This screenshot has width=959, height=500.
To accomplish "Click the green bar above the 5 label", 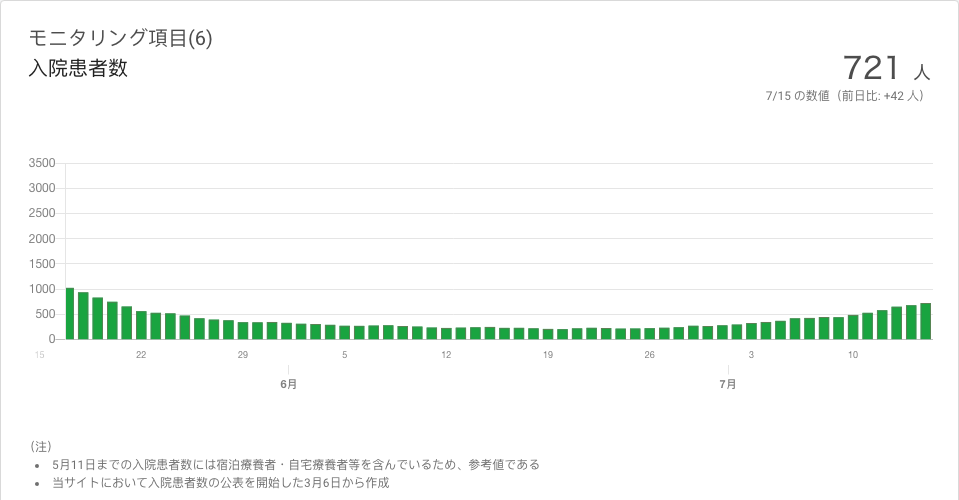I will coord(344,333).
